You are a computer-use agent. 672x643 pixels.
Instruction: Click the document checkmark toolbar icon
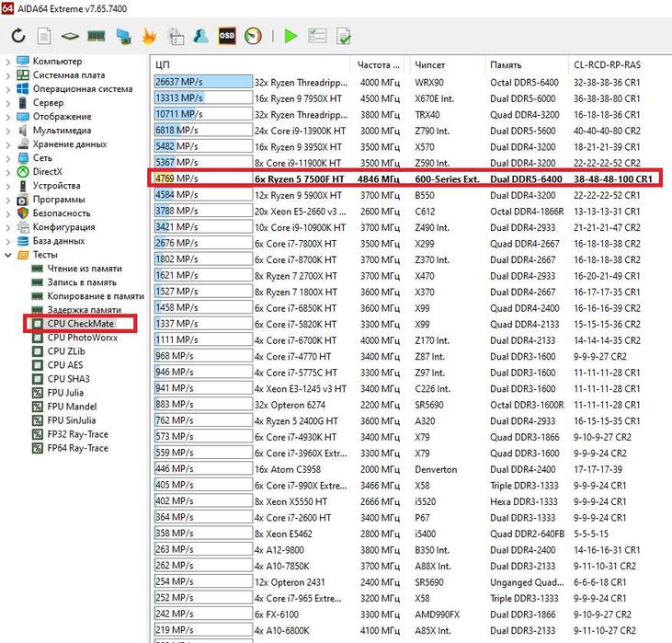[344, 37]
